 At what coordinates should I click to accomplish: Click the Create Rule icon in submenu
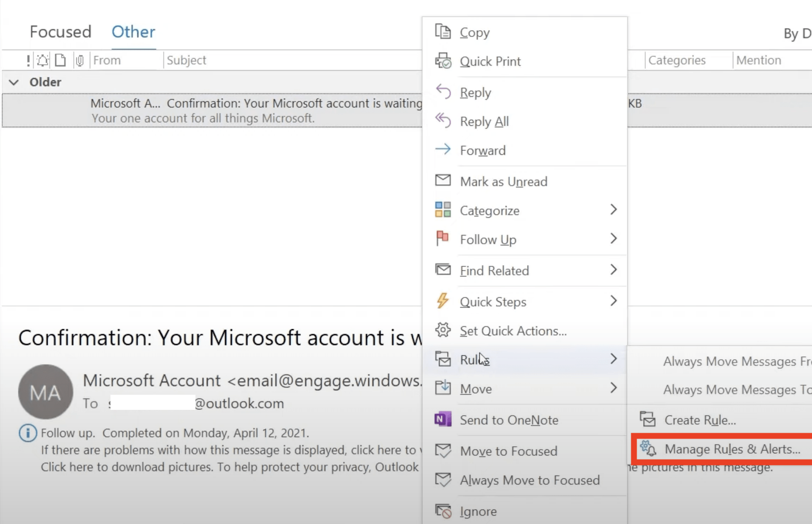click(648, 419)
